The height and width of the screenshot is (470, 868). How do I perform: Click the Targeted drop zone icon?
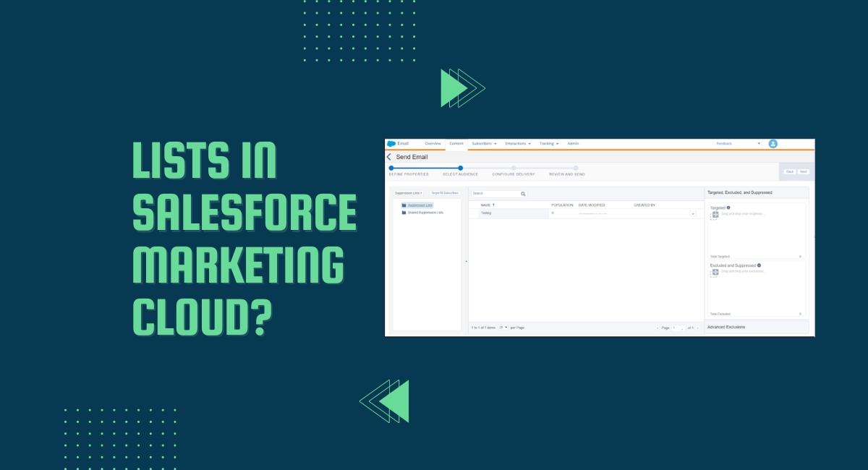(715, 214)
